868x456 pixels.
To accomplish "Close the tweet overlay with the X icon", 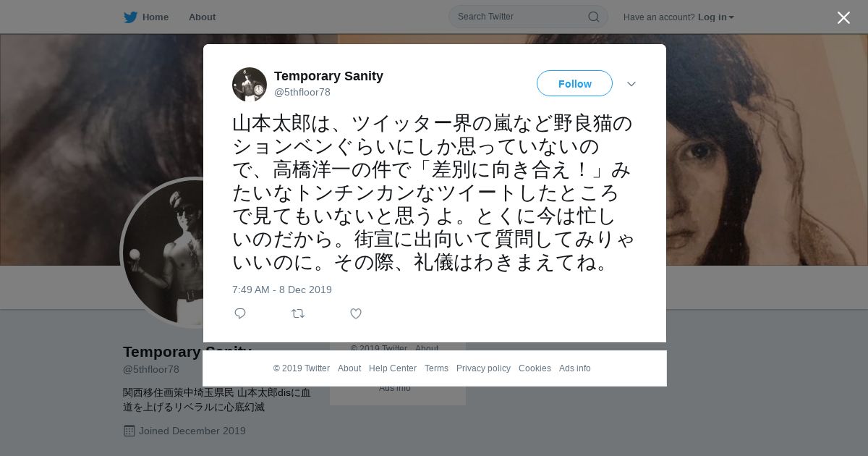I will coord(843,17).
